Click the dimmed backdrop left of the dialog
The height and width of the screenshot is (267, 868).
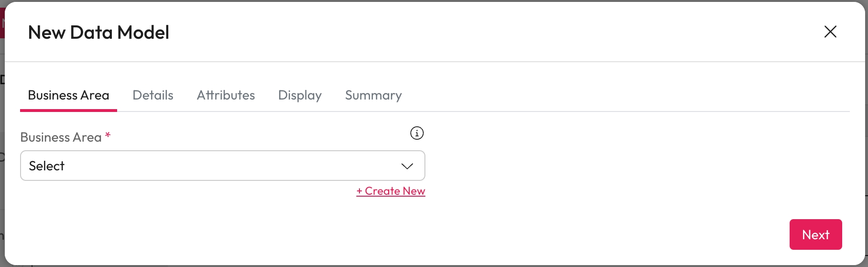tap(2, 144)
